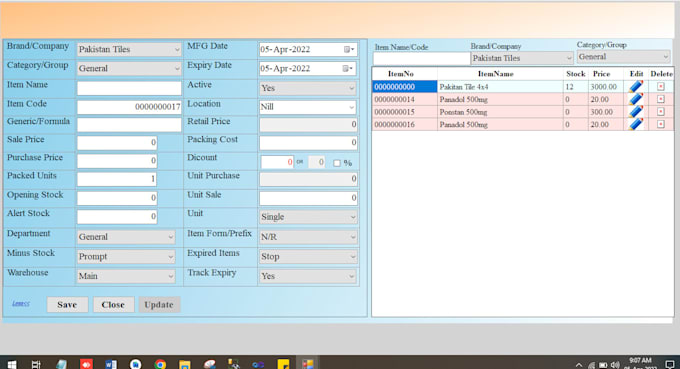
Task: Delete the Ponstan 500mg item row
Action: coord(660,112)
